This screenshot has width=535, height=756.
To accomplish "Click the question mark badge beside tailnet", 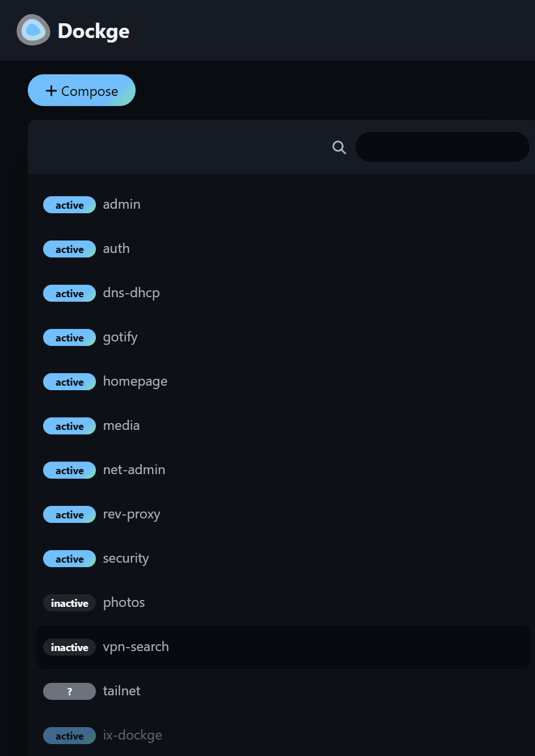I will pos(69,691).
